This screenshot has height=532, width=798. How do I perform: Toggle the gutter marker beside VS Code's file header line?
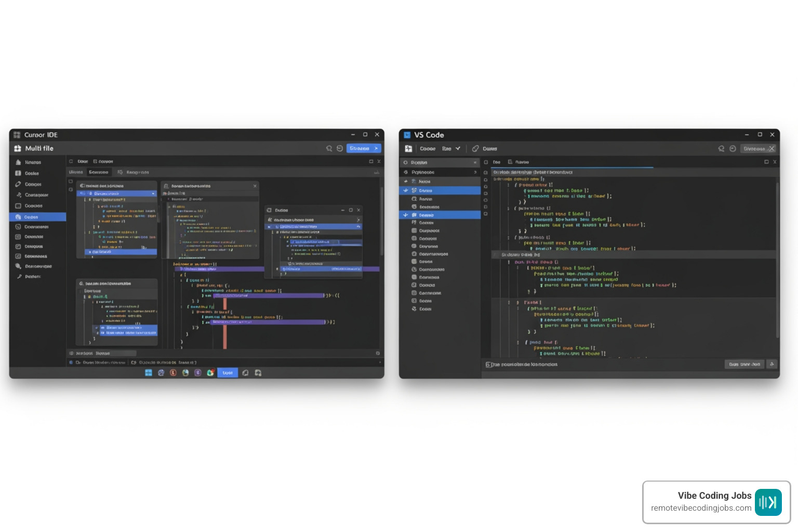click(486, 172)
